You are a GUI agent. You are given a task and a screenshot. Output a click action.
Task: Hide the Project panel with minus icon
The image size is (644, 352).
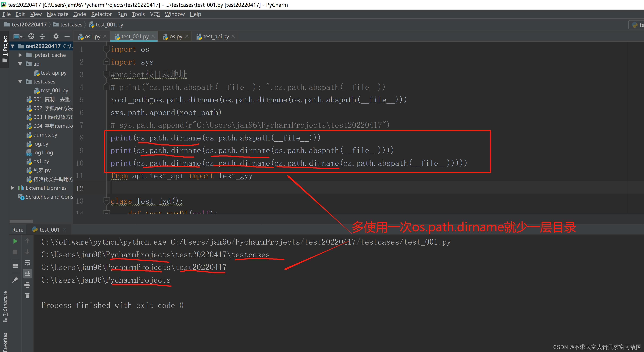click(x=67, y=37)
